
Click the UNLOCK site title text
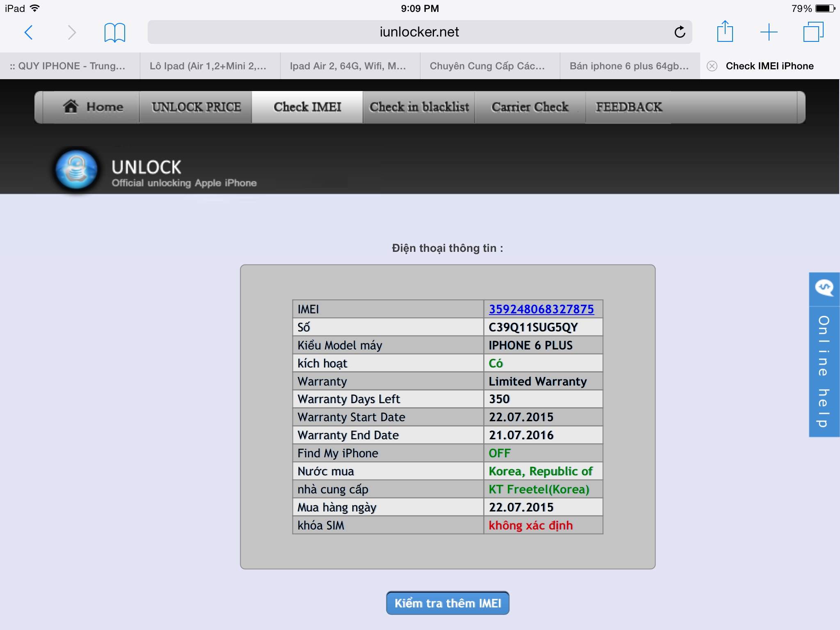coord(146,167)
